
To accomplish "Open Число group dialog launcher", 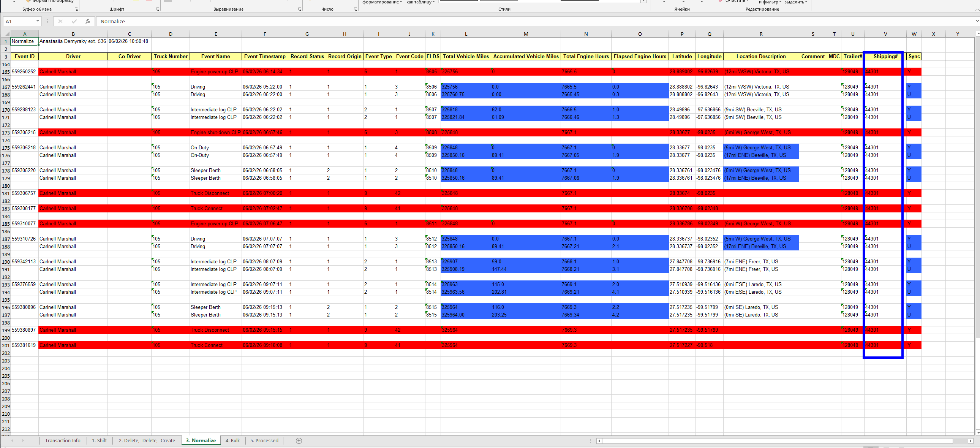I will (x=355, y=9).
